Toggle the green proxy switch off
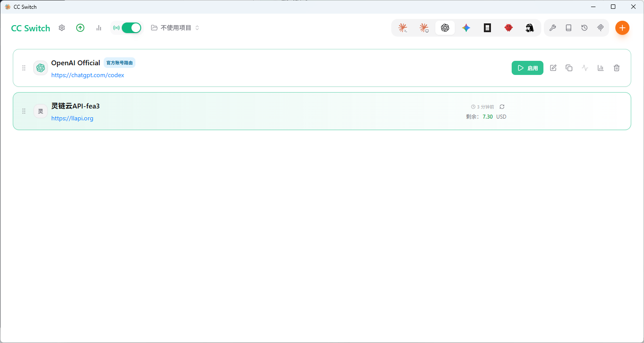This screenshot has height=343, width=644. point(131,28)
